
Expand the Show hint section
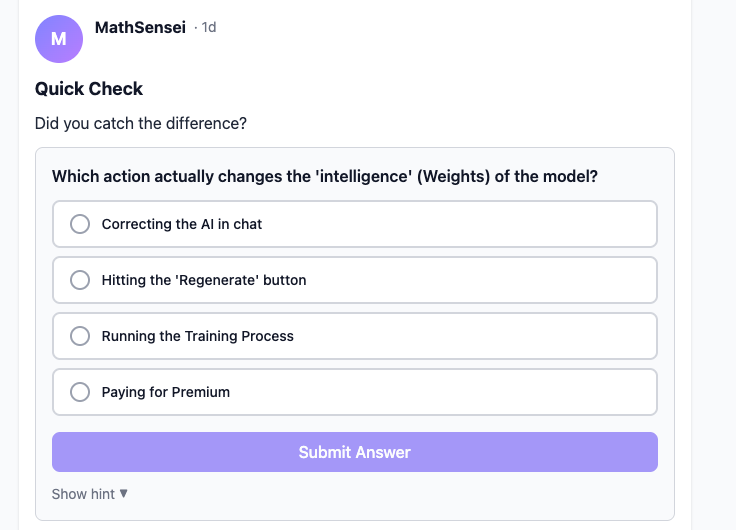point(83,494)
